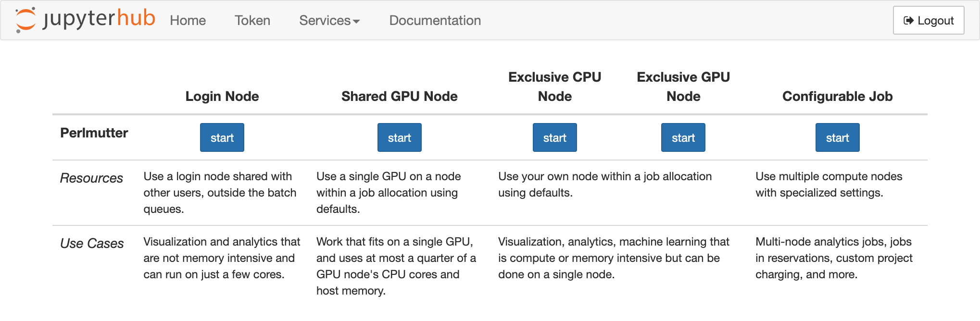Viewport: 980px width, 321px height.
Task: Start a Login Node session on Perlmutter
Action: [222, 137]
